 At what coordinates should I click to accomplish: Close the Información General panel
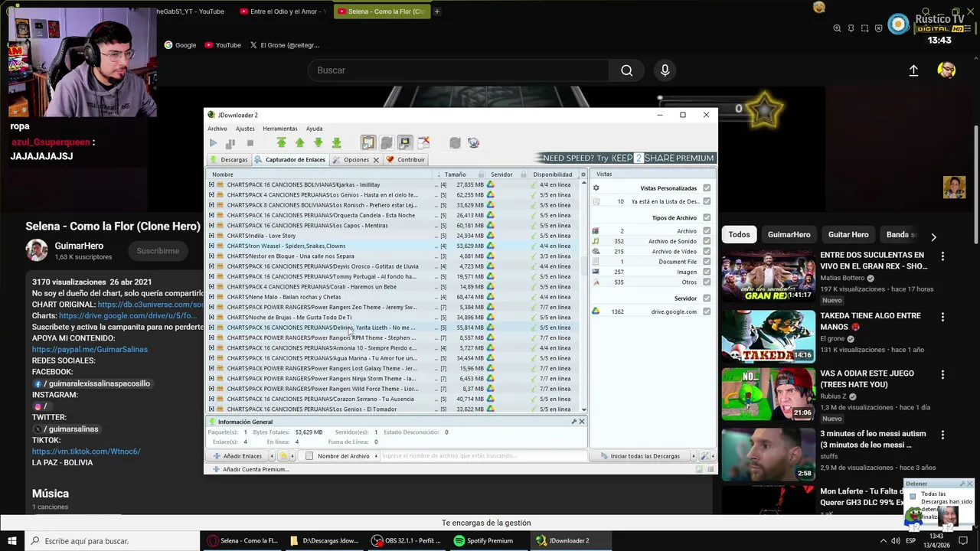(x=582, y=422)
